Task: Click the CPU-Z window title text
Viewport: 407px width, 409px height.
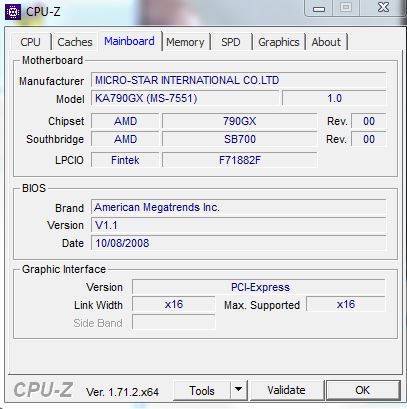Action: [x=43, y=12]
